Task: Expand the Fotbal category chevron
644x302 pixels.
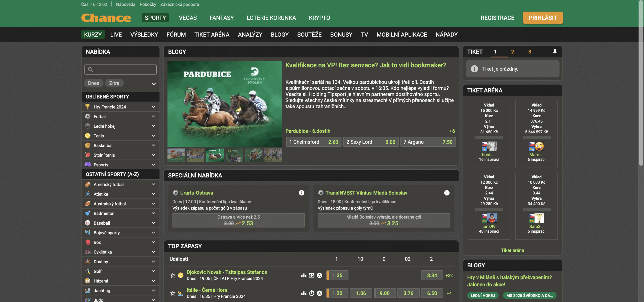Action: pos(153,116)
